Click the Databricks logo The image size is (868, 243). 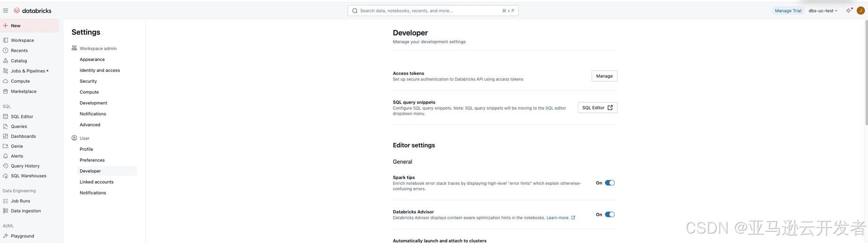tap(33, 10)
